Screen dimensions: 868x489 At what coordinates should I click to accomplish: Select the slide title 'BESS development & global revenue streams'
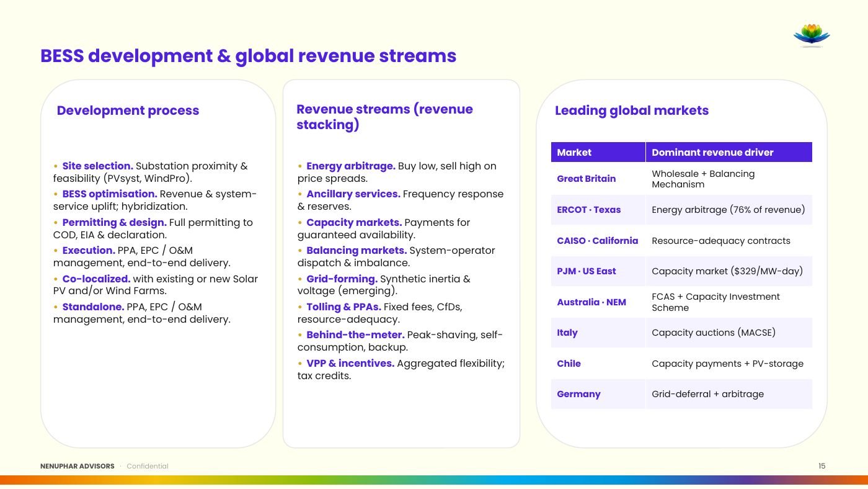[248, 56]
